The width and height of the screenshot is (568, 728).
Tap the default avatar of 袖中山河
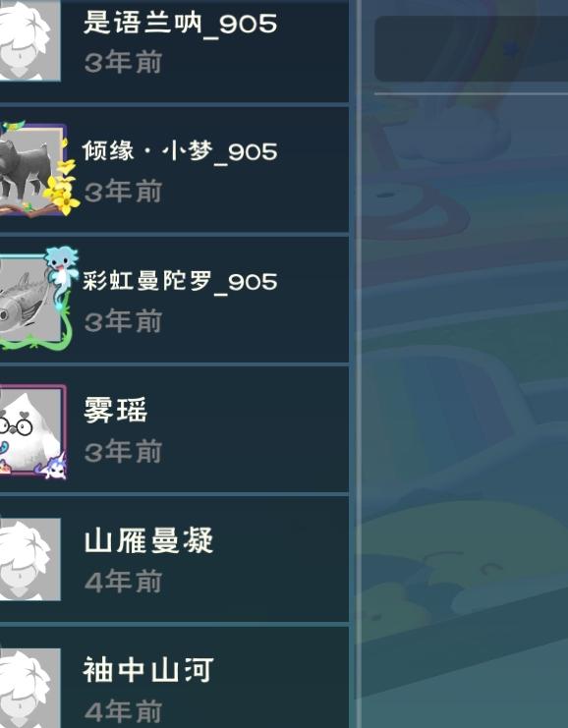29,688
